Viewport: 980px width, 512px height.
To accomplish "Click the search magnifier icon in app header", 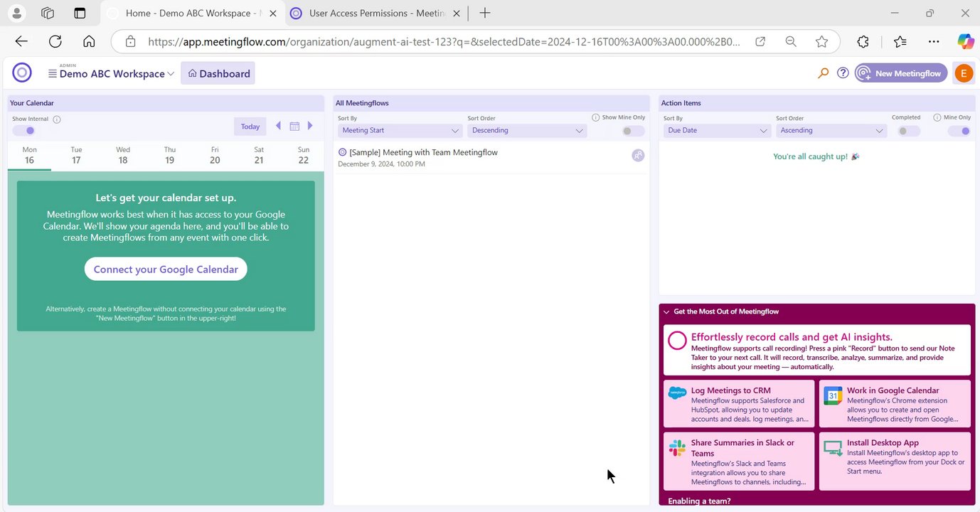I will (x=823, y=73).
